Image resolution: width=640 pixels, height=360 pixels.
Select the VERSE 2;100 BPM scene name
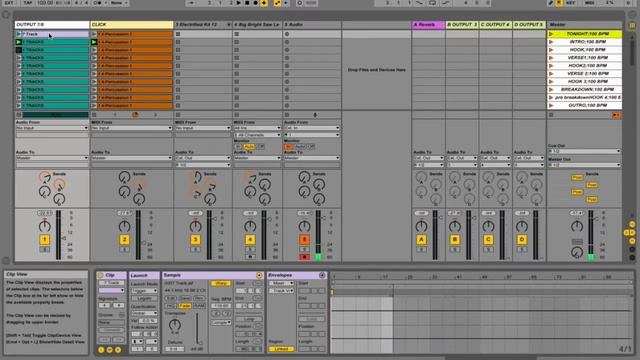pyautogui.click(x=588, y=73)
